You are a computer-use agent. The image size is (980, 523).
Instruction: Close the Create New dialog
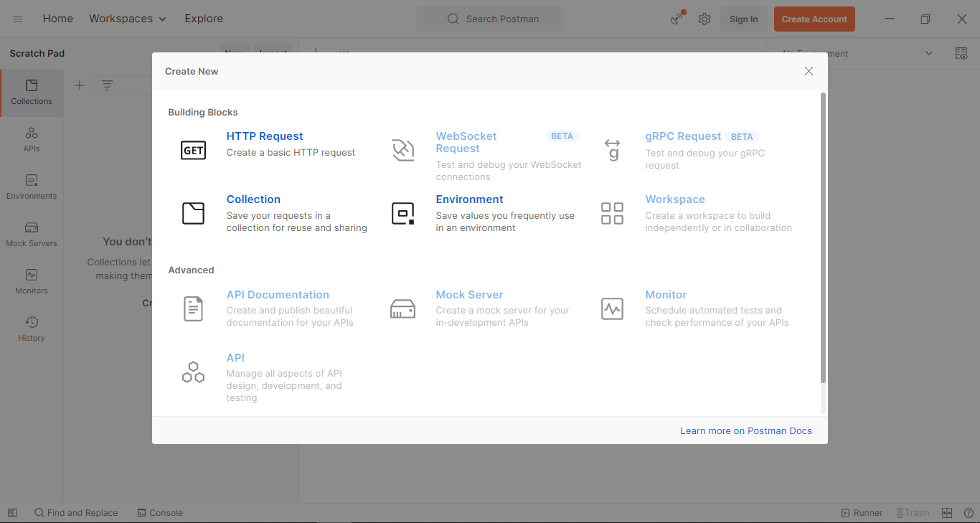coord(809,71)
